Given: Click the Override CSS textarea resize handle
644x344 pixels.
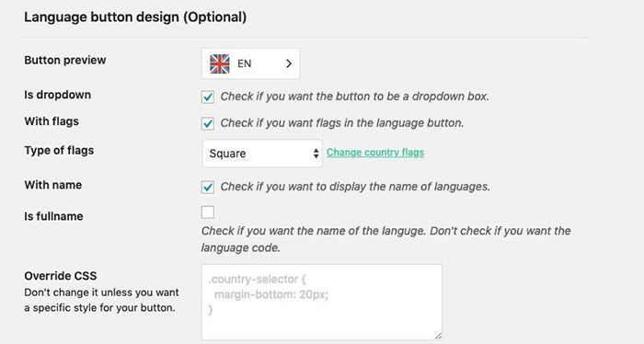Looking at the screenshot, I should (x=438, y=336).
